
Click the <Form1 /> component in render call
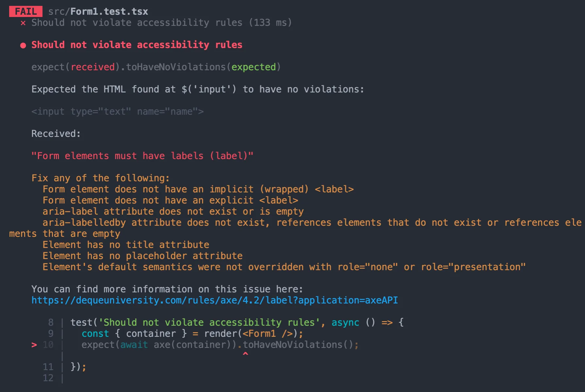tap(267, 334)
